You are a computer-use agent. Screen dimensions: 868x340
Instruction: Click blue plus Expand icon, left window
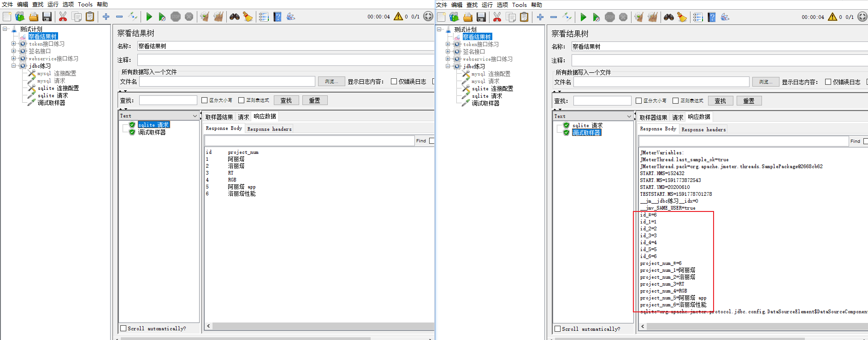tap(106, 17)
